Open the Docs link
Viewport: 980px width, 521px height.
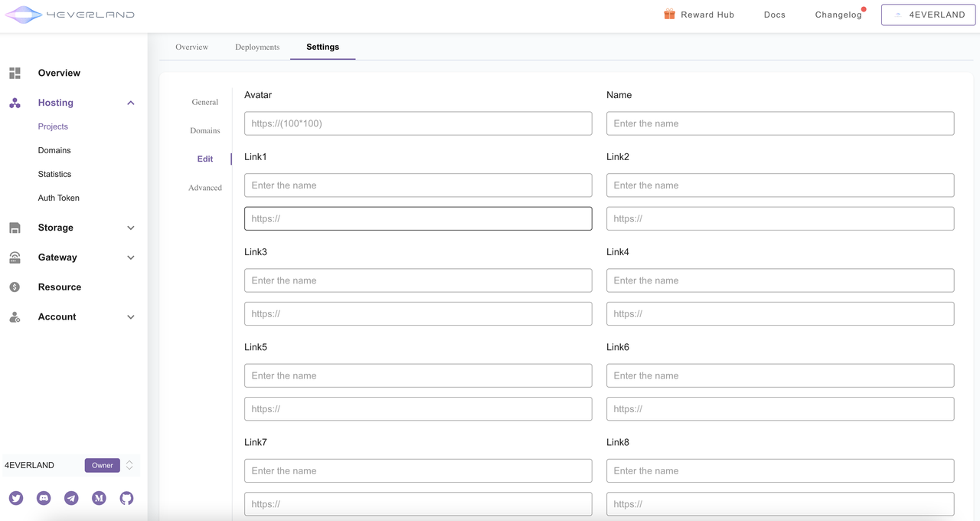774,15
